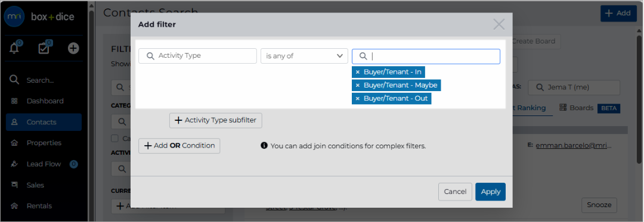Click the filter value search field
The width and height of the screenshot is (644, 222).
pyautogui.click(x=426, y=57)
